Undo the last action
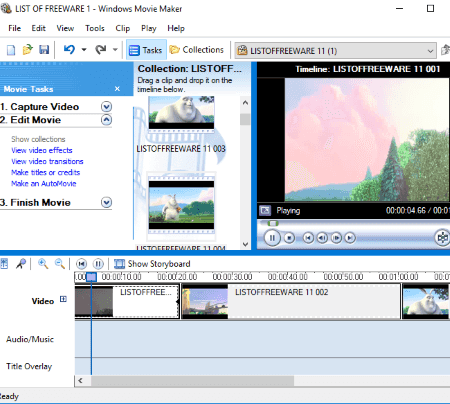The width and height of the screenshot is (450, 404). [x=69, y=50]
